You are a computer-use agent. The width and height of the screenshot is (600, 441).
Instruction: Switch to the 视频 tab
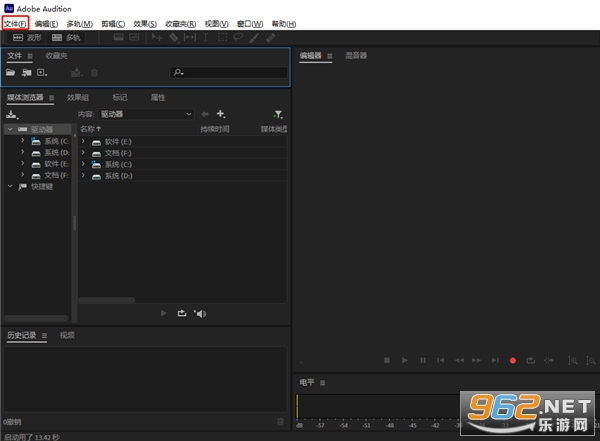click(67, 335)
